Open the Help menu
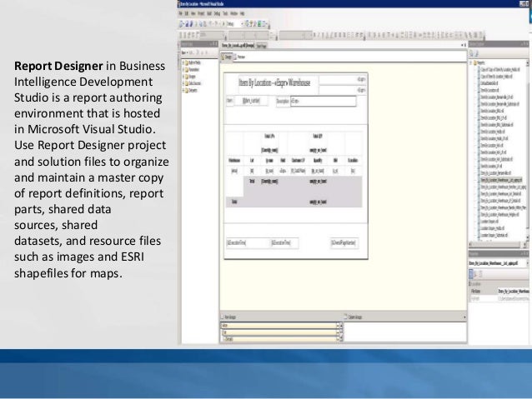 point(243,13)
